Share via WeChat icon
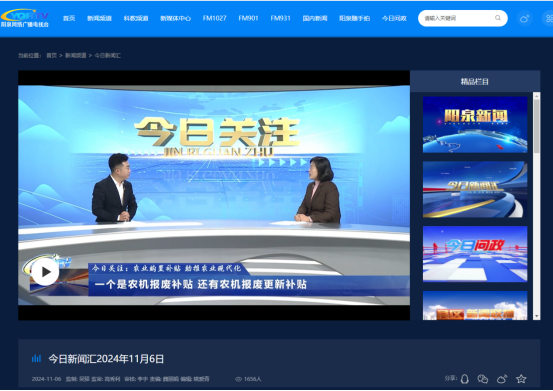 (482, 379)
